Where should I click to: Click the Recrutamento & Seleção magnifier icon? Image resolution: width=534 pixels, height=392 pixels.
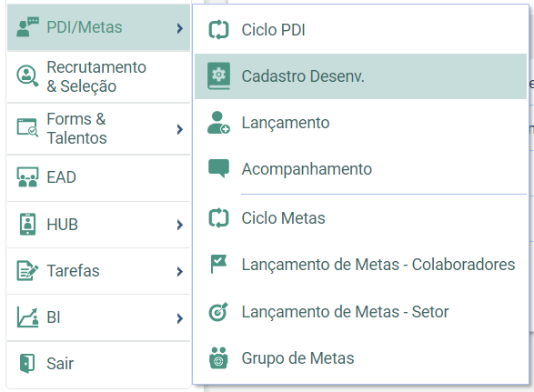tap(27, 76)
